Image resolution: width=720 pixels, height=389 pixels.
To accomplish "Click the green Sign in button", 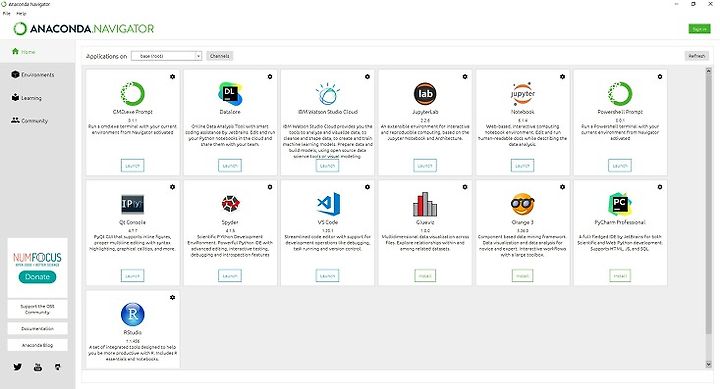I will 699,28.
